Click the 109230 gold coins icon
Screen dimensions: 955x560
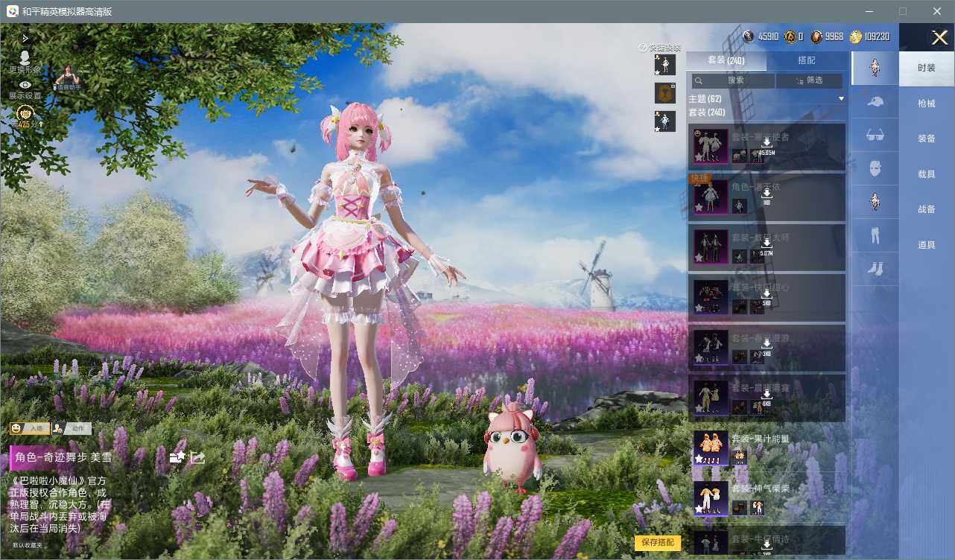click(x=856, y=36)
